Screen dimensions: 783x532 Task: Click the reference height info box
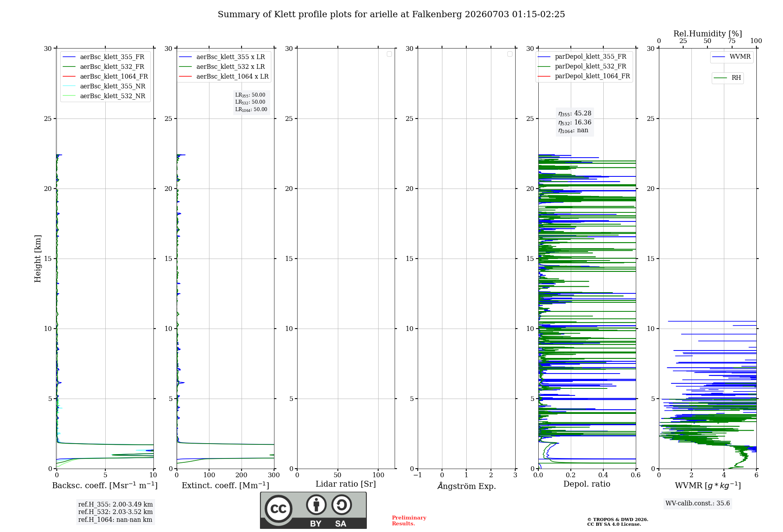(x=115, y=512)
